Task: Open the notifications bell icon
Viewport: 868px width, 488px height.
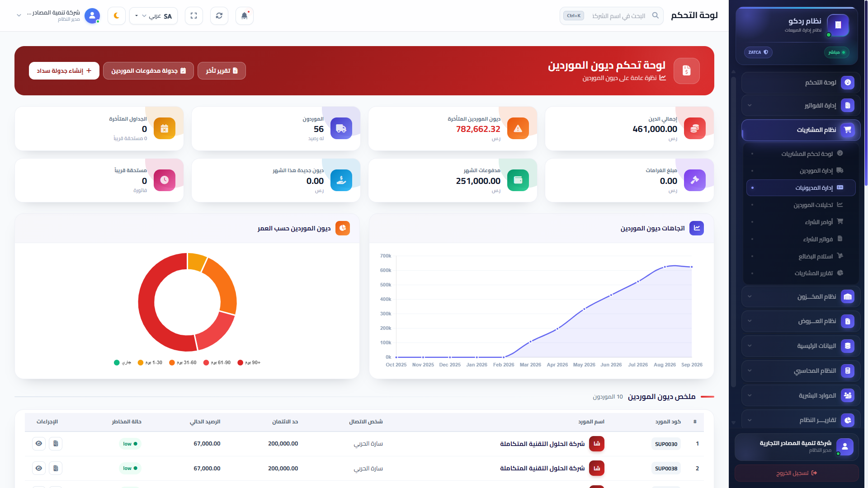Action: click(245, 16)
